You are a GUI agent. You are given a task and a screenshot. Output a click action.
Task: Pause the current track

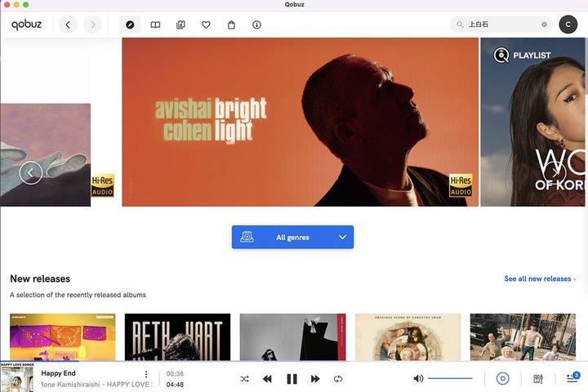292,379
